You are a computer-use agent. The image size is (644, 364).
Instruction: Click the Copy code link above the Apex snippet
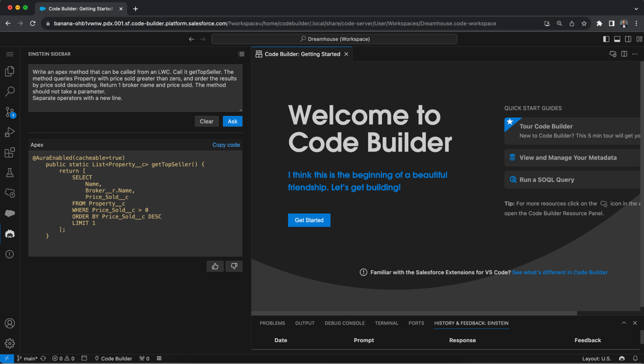tap(226, 145)
